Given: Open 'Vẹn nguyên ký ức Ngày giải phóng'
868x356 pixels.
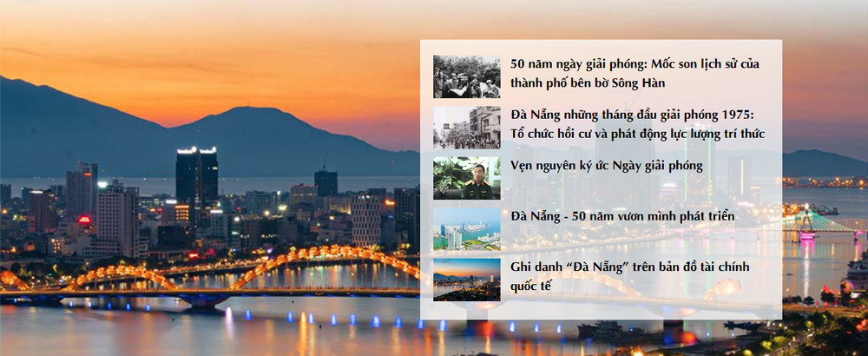Looking at the screenshot, I should pos(606,165).
